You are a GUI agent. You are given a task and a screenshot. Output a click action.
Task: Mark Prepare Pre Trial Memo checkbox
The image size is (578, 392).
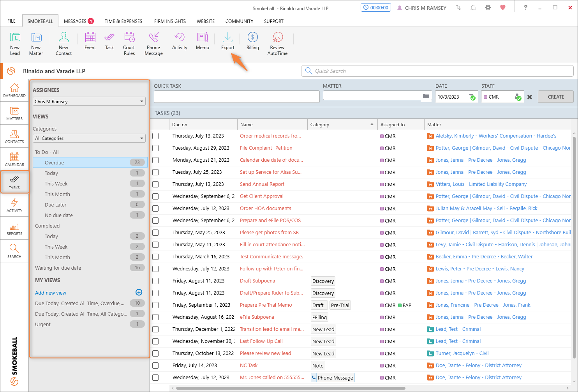coord(155,305)
